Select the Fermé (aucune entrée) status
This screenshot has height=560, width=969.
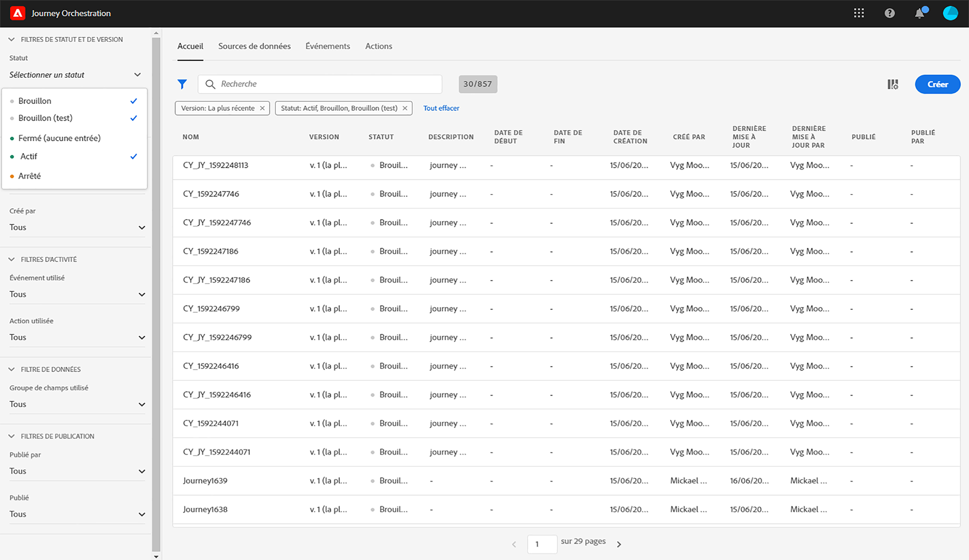click(75, 138)
